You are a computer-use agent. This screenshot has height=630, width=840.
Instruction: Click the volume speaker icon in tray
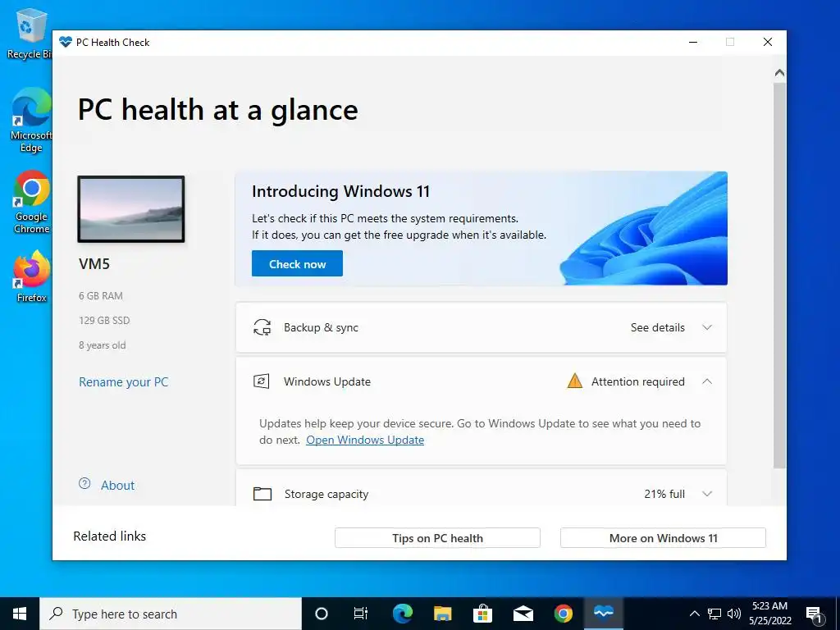(x=734, y=614)
